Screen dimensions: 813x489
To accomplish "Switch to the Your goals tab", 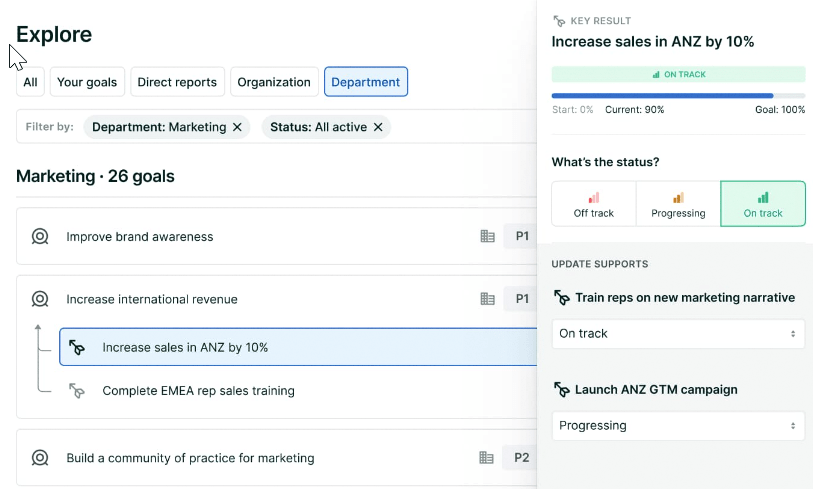I will point(87,82).
